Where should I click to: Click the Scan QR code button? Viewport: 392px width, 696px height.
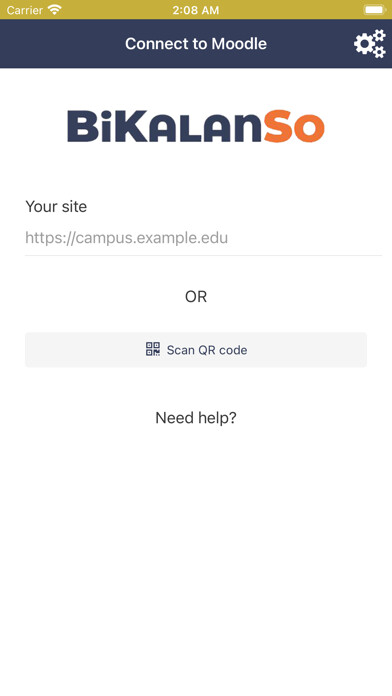pyautogui.click(x=196, y=350)
